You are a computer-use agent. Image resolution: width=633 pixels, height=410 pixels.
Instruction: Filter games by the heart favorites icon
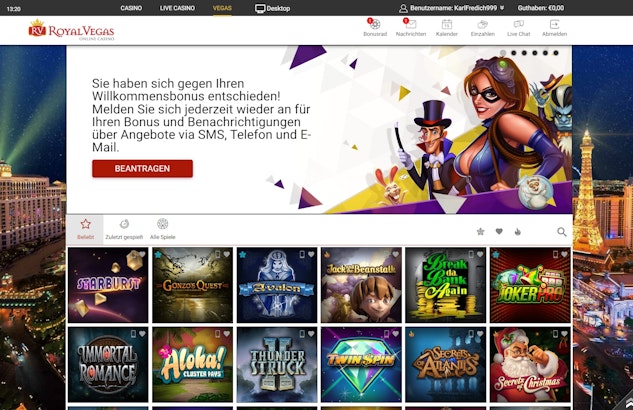tap(499, 232)
